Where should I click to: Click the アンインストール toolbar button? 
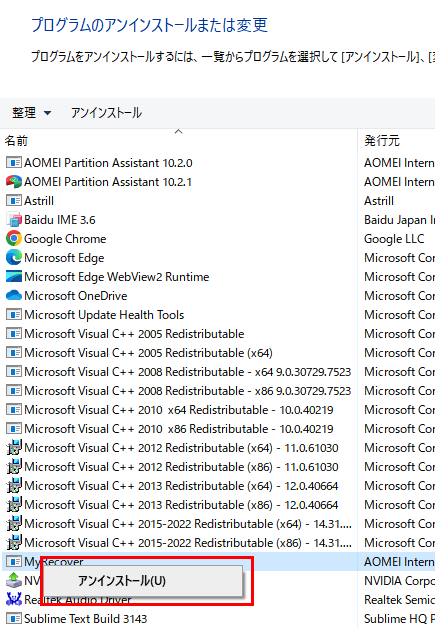pos(106,113)
